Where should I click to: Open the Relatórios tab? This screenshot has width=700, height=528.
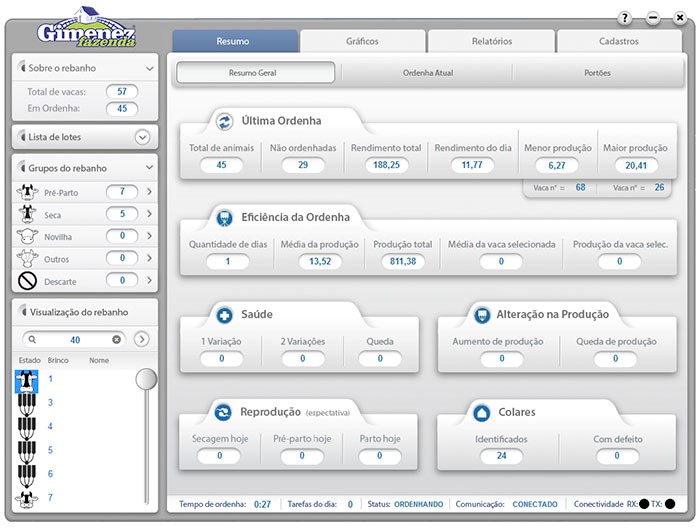[x=491, y=41]
